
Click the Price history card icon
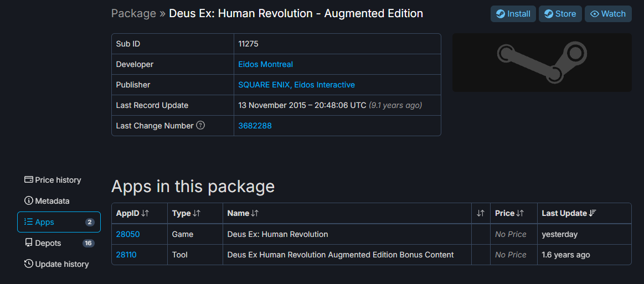29,180
